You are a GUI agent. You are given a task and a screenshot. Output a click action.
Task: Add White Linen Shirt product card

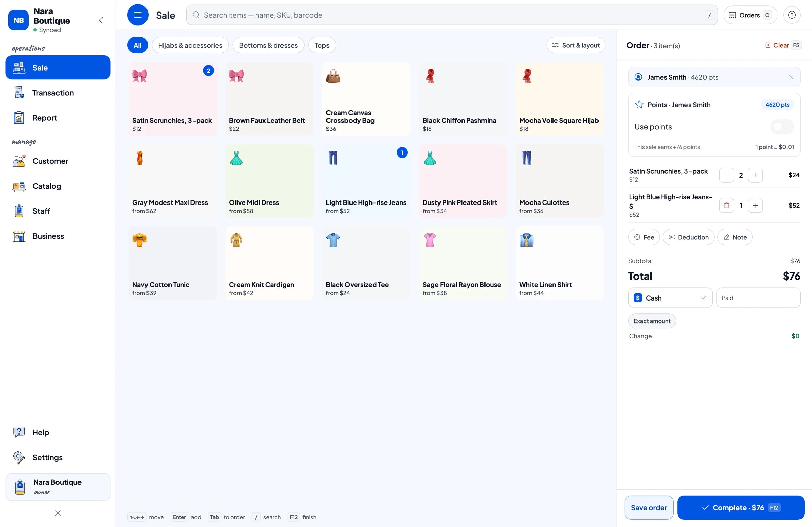[x=560, y=263]
